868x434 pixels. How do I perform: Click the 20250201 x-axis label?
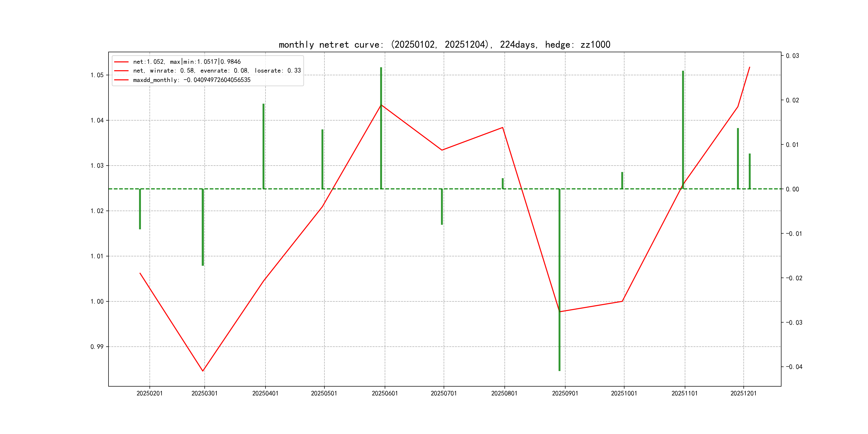[x=149, y=393]
